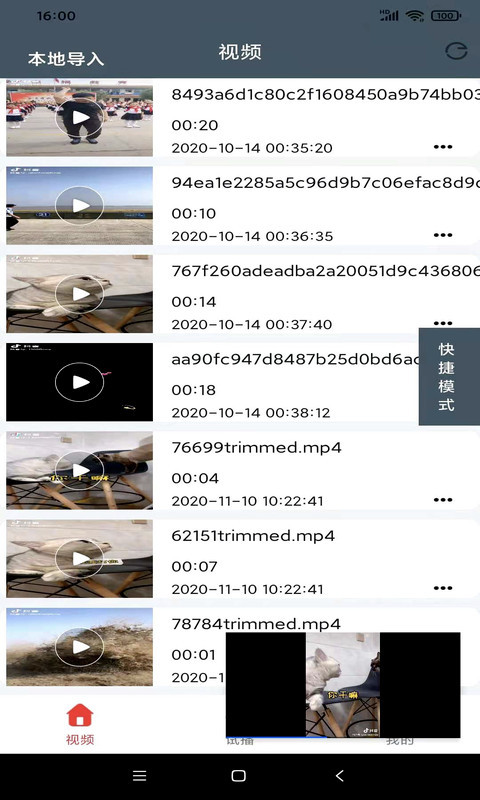Tap the refresh icon in header
This screenshot has height=800, width=480.
pyautogui.click(x=456, y=52)
